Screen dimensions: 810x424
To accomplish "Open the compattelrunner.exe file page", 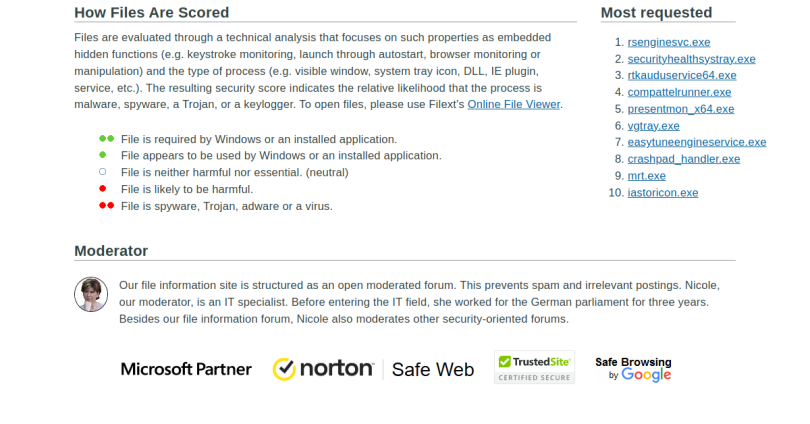I will click(x=679, y=92).
